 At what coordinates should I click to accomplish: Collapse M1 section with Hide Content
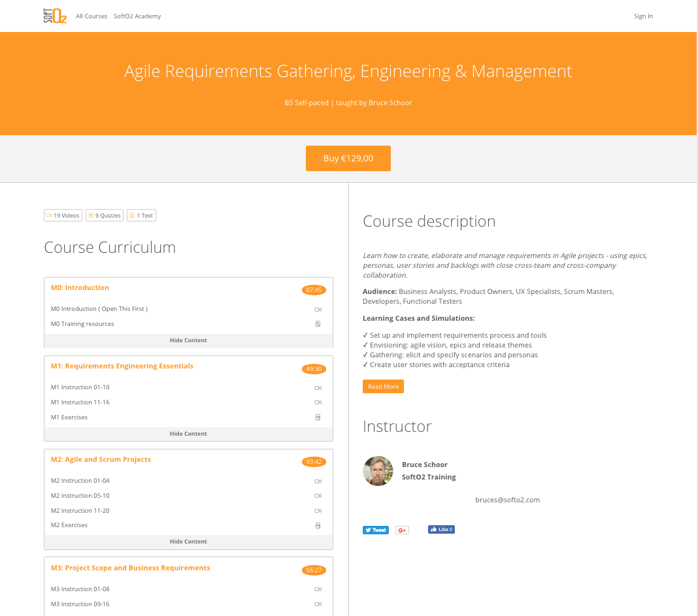point(188,434)
